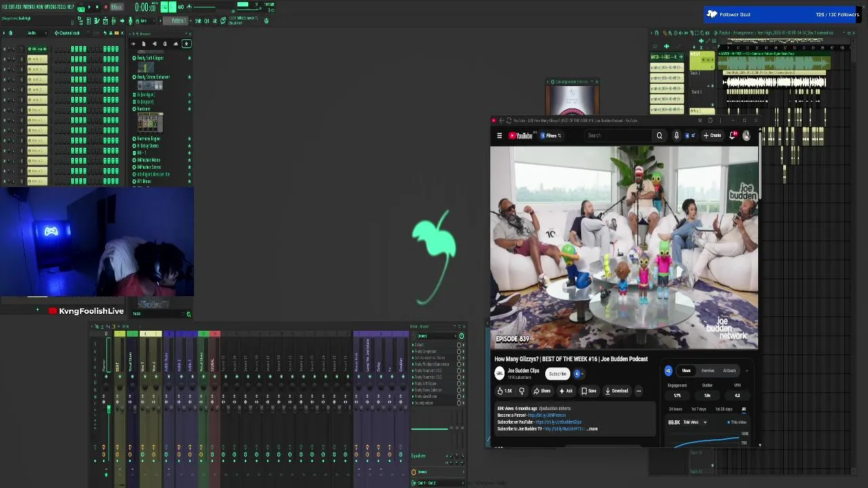Switch to Overview tab in analytics panel
Viewport: 868px width, 488px height.
tap(708, 371)
